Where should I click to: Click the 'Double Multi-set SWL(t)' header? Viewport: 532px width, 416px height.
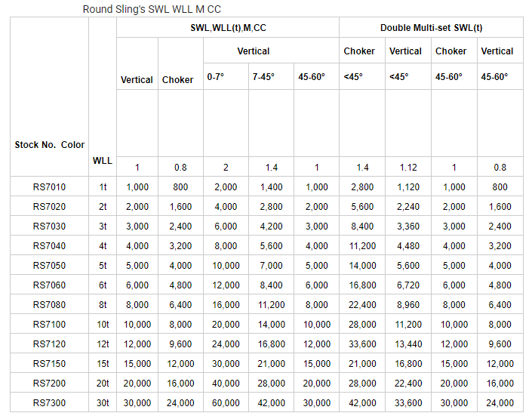(x=431, y=28)
